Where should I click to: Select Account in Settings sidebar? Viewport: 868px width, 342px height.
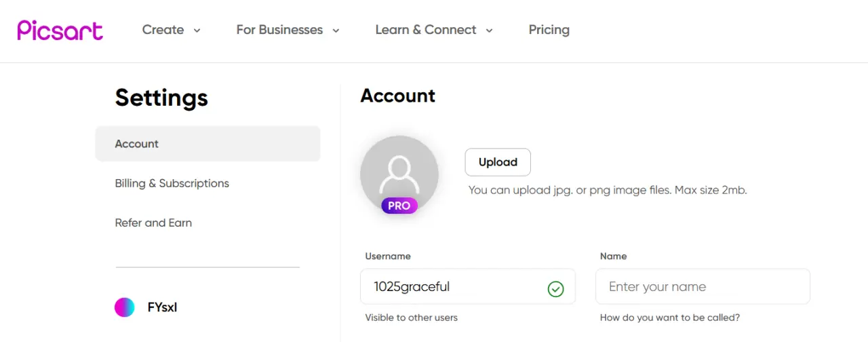pos(208,144)
